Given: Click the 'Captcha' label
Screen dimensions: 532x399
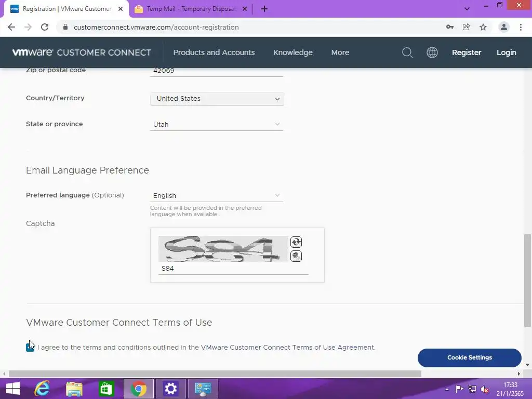Looking at the screenshot, I should pos(40,223).
